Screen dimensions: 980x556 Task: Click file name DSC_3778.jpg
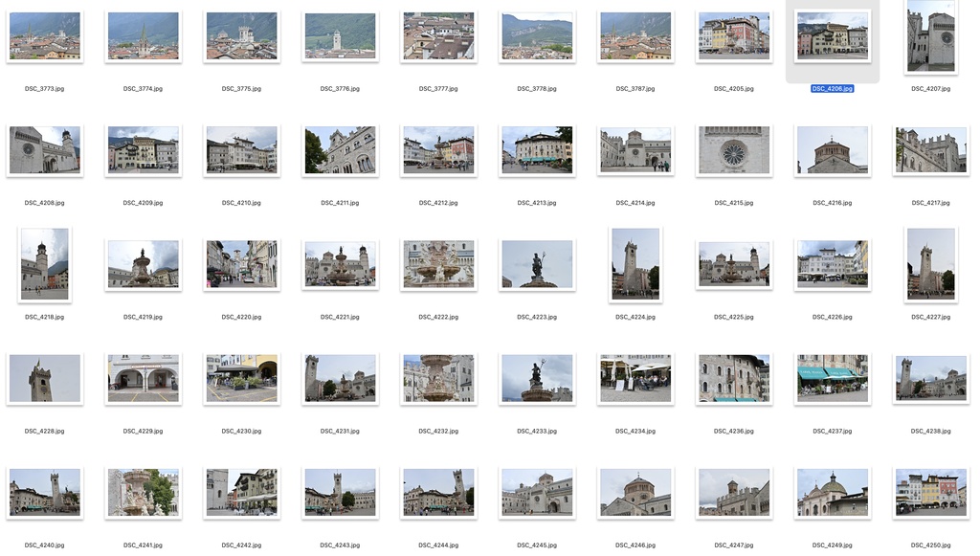[x=536, y=89]
